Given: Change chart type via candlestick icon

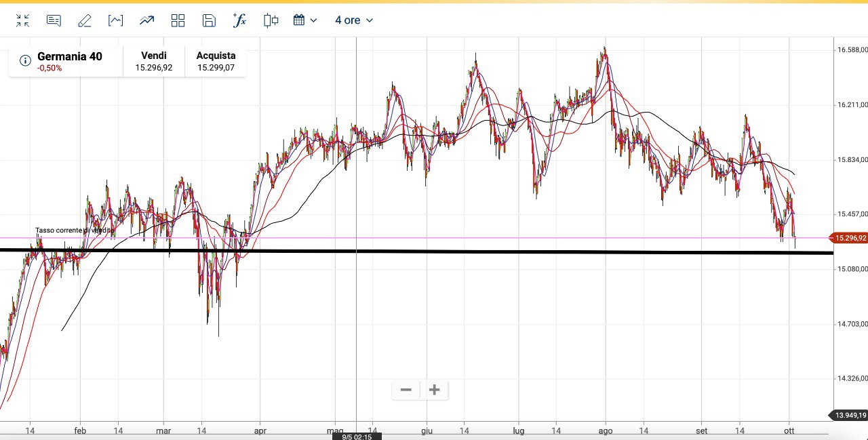Looking at the screenshot, I should (271, 20).
